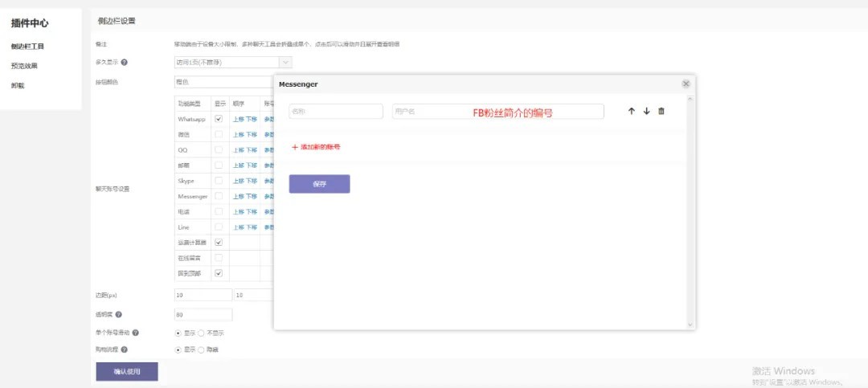This screenshot has width=868, height=388.
Task: Open 预览效果 in the sidebar menu
Action: coord(24,66)
